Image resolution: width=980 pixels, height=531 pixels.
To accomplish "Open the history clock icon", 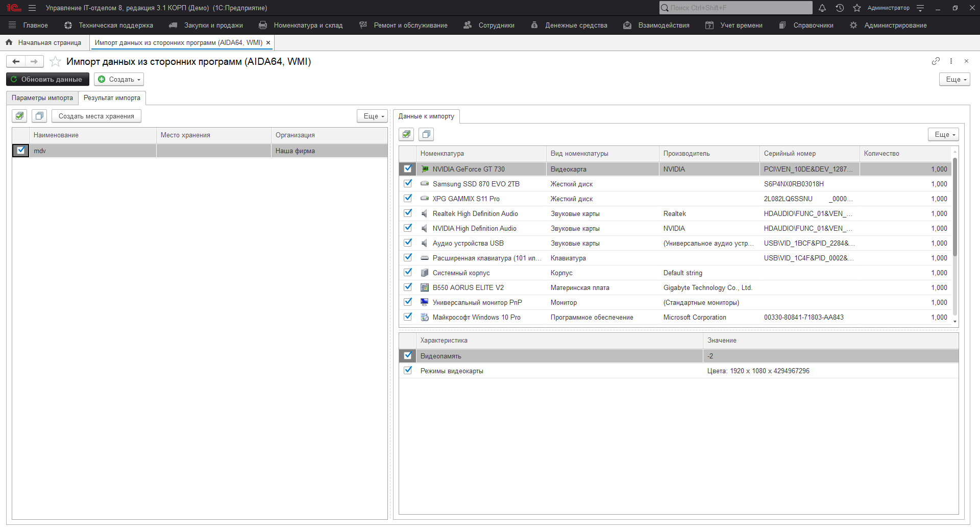I will point(840,8).
